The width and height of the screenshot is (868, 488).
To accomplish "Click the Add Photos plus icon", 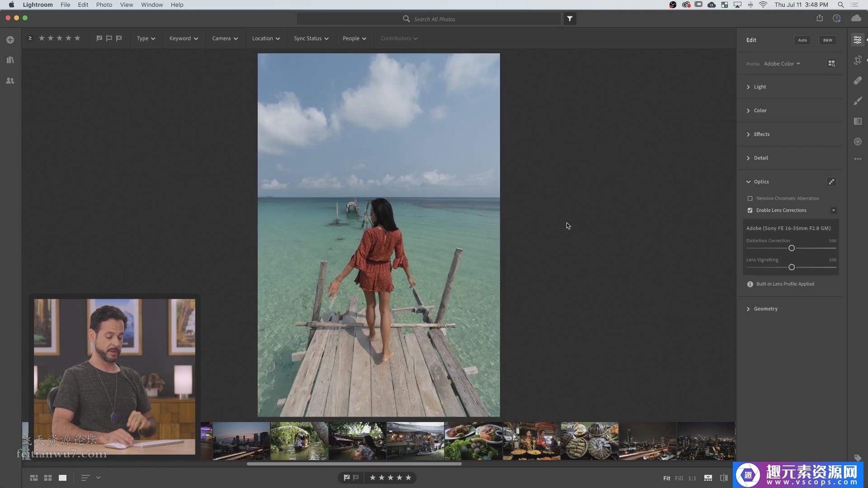I will pos(10,40).
